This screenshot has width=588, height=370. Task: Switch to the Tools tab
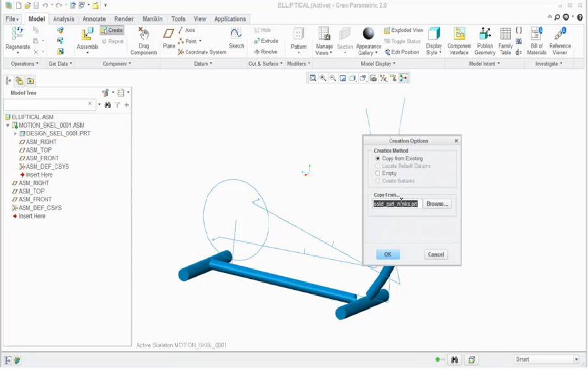178,19
